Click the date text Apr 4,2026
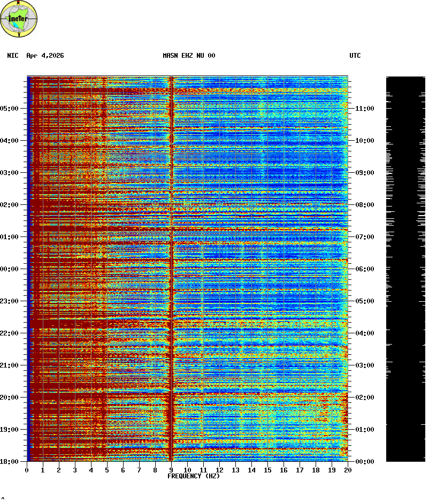The height and width of the screenshot is (504, 429). point(45,56)
